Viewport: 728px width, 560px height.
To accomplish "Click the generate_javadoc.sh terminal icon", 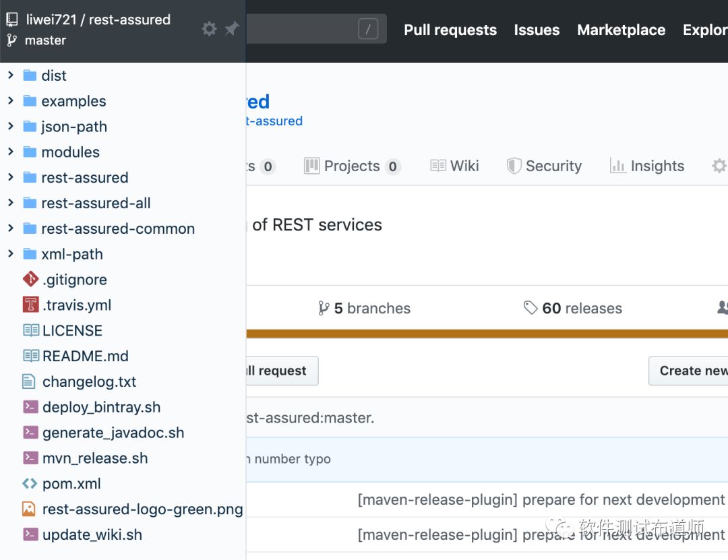I will point(30,433).
